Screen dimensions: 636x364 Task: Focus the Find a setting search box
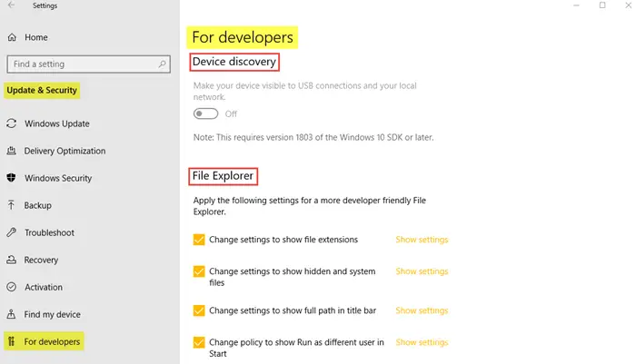click(x=88, y=64)
